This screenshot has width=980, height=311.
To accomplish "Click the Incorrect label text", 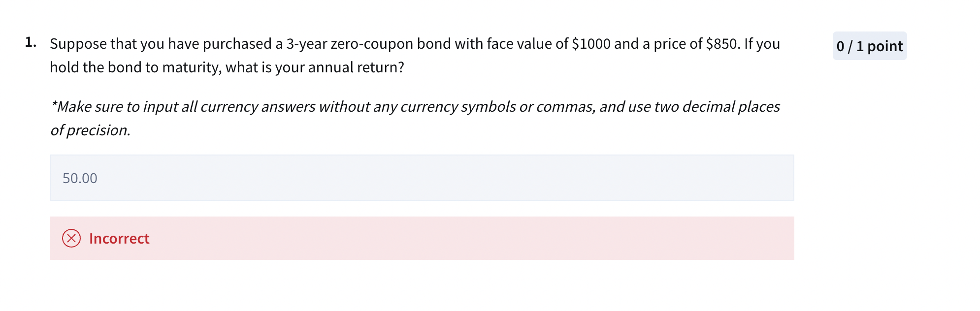I will pyautogui.click(x=119, y=239).
